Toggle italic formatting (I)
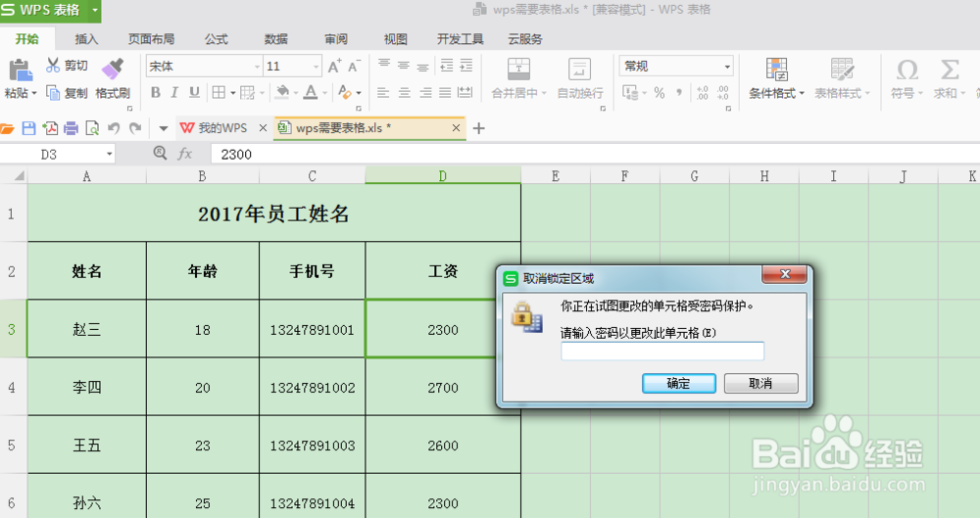 click(174, 92)
